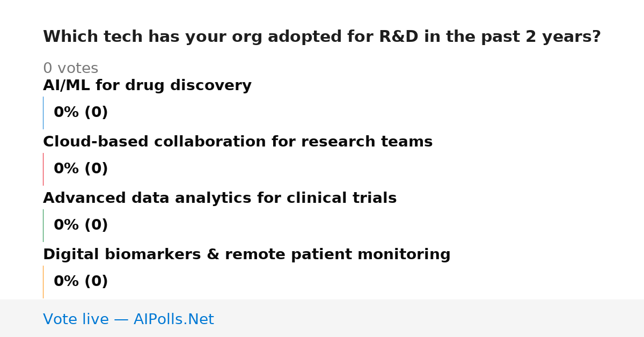Click the 0% (0) result under Digital biomarkers
This screenshot has height=337, width=644.
coord(81,282)
